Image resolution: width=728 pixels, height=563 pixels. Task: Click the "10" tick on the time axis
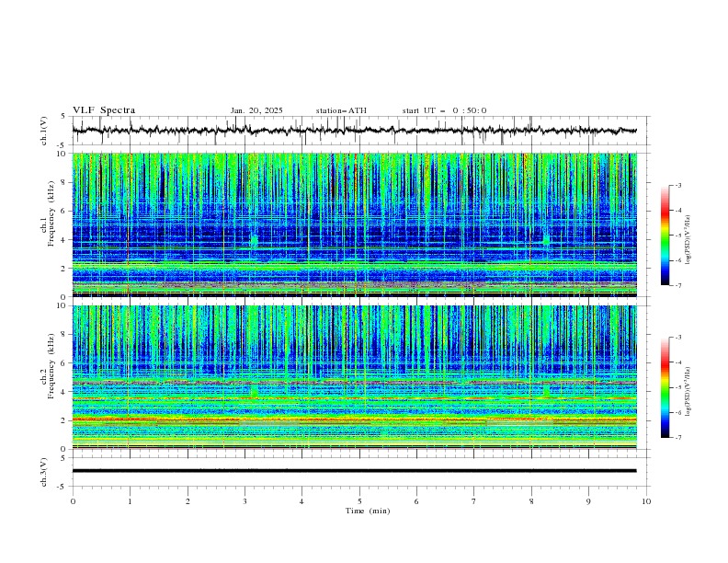pos(646,501)
